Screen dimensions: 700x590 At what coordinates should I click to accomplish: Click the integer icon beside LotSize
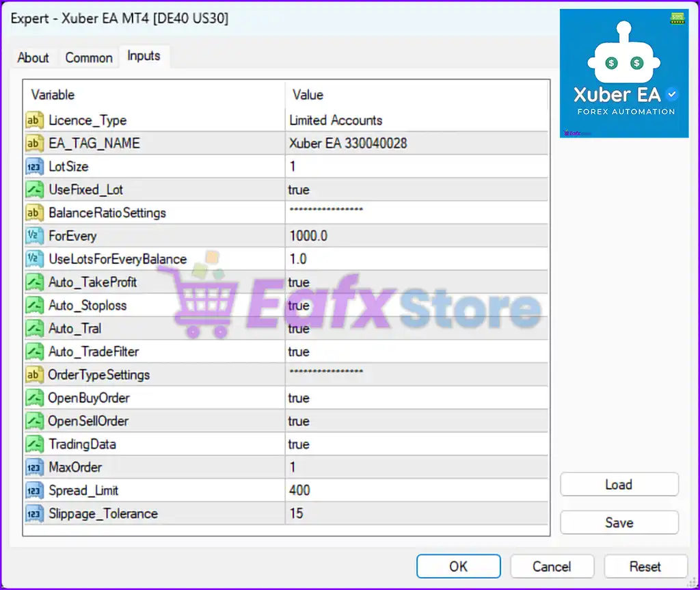pos(34,167)
